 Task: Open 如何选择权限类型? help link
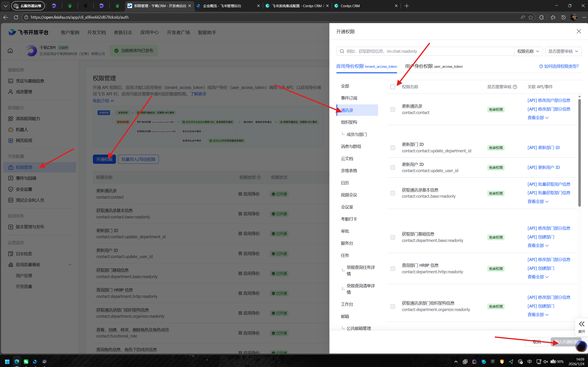559,66
